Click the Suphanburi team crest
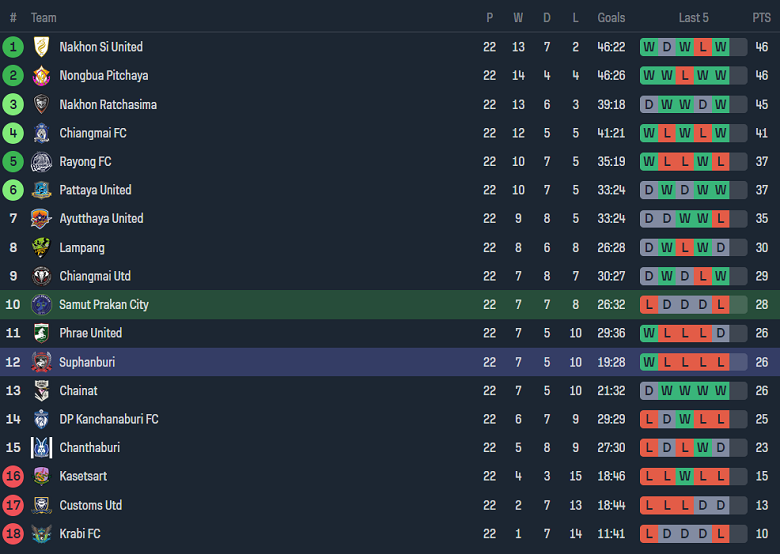 pyautogui.click(x=41, y=362)
